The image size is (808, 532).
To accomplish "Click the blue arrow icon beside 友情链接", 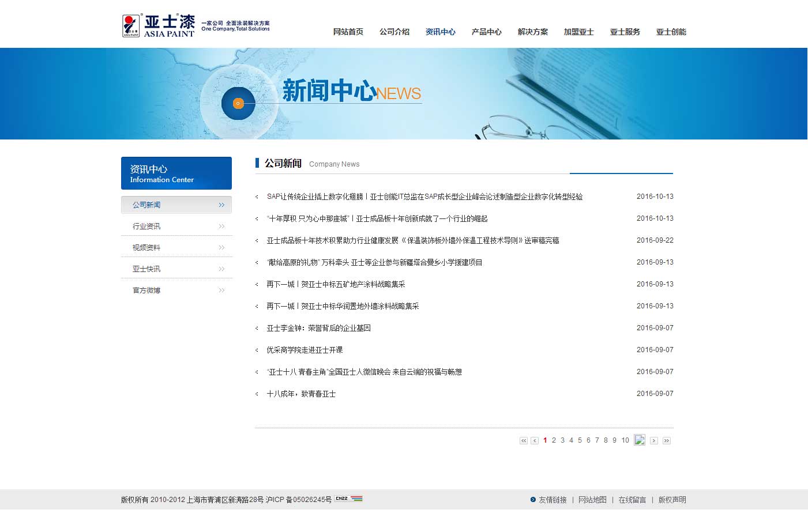I will point(533,500).
